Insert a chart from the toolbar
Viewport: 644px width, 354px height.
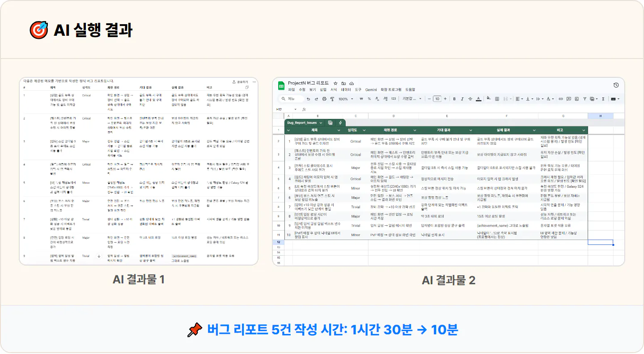576,99
